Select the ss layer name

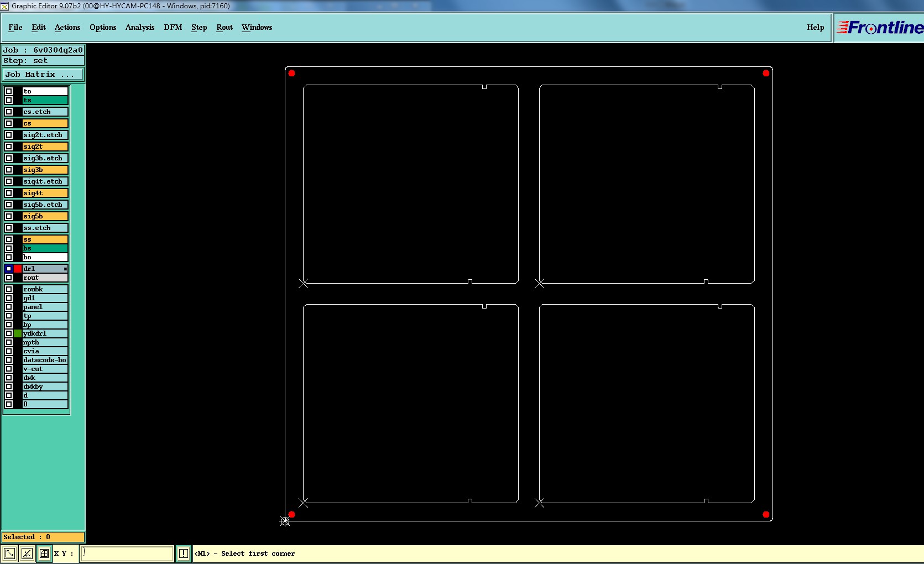[x=45, y=239]
